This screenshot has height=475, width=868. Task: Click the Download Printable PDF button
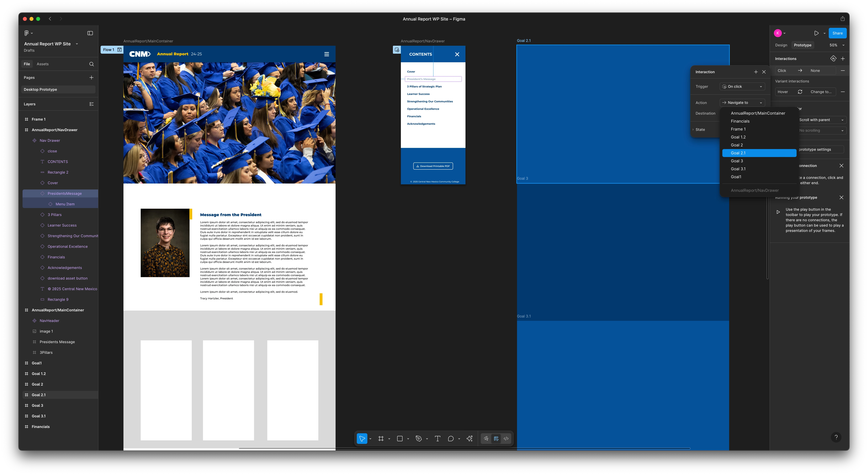coord(433,166)
